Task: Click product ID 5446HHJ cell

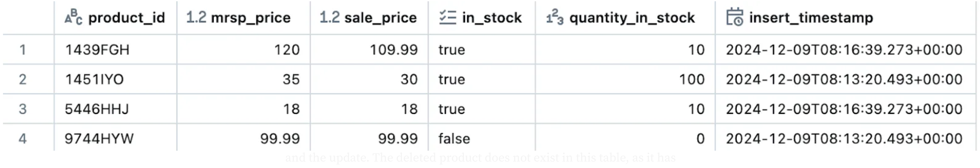Action: [x=97, y=109]
